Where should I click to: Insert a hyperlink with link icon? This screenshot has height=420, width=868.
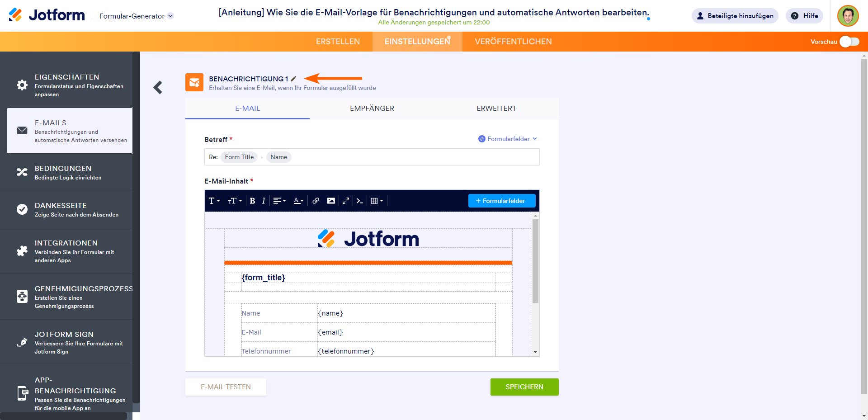316,201
